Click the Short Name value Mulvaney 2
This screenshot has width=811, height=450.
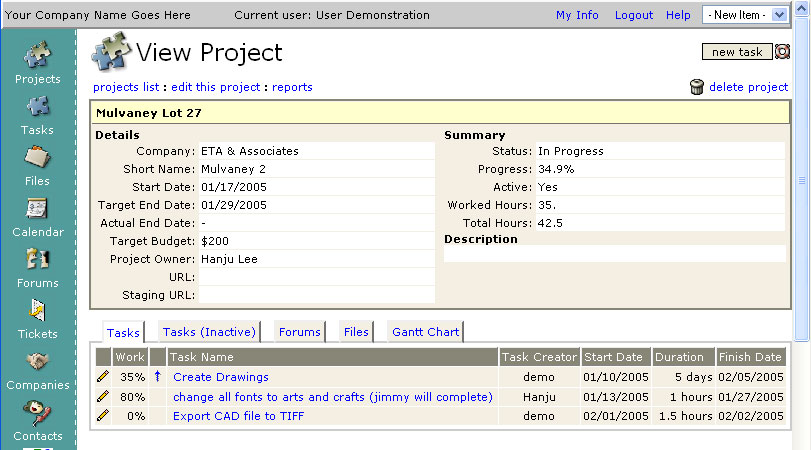tap(233, 169)
